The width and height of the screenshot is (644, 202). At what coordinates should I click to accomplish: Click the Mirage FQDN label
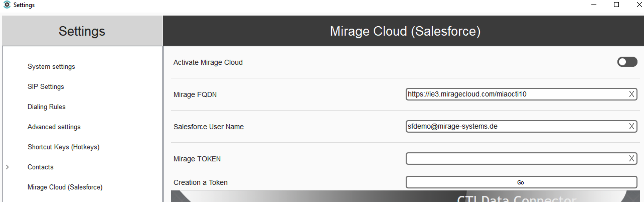pos(195,94)
